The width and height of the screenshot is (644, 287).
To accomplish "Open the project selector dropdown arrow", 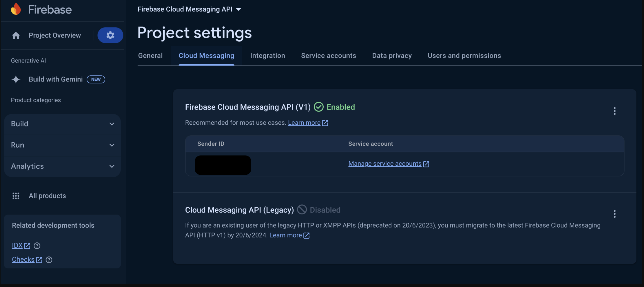I will 238,9.
